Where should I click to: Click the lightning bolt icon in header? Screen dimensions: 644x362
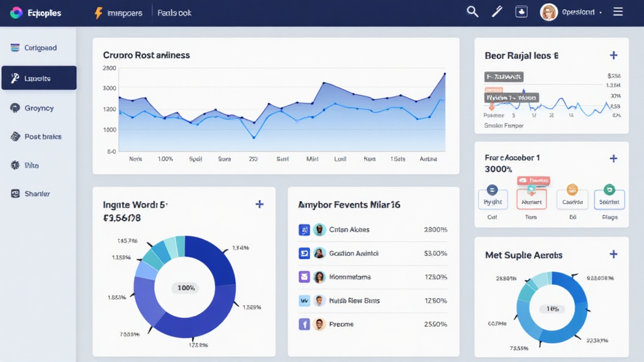pos(98,13)
